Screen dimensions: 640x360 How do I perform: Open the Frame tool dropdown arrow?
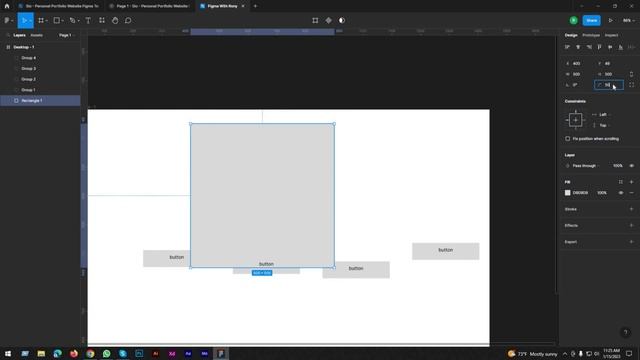coord(47,20)
